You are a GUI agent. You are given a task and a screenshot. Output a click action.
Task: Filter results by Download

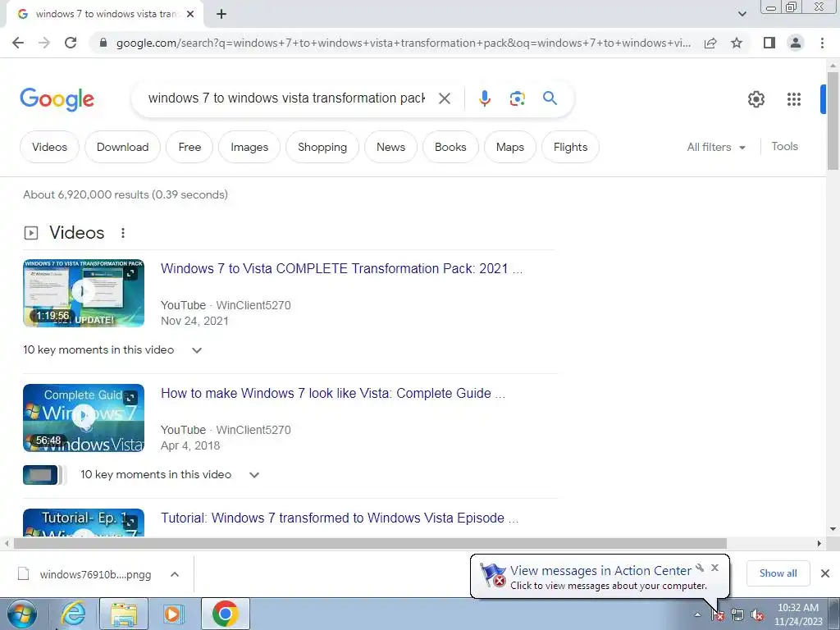(x=123, y=147)
